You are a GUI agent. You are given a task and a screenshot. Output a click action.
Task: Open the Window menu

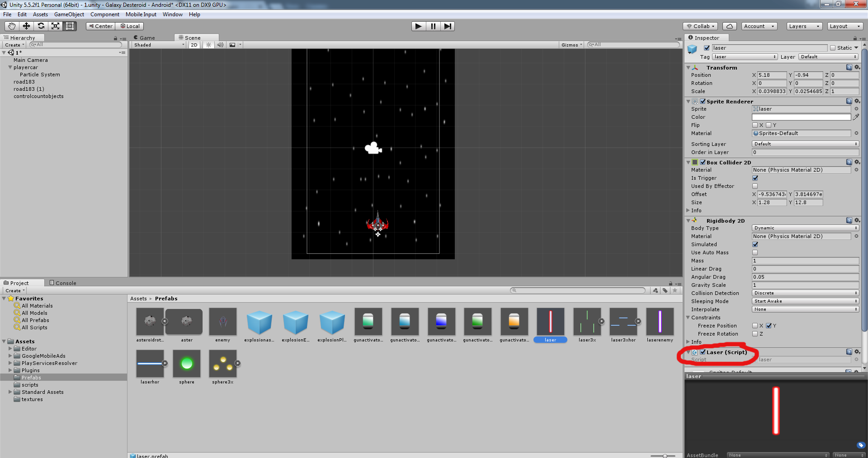(x=173, y=14)
